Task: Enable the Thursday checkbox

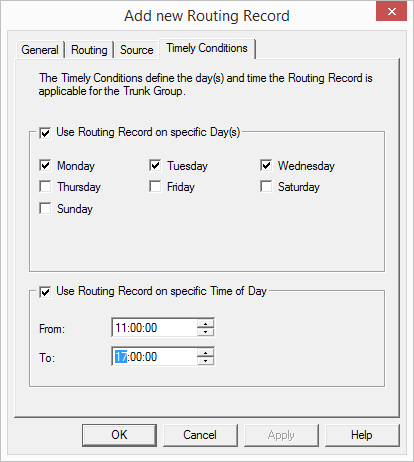Action: [x=45, y=186]
